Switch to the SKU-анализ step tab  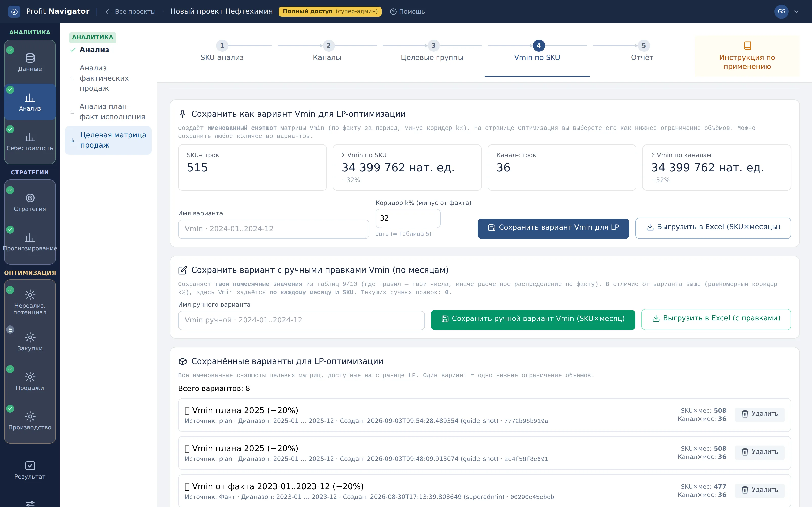[x=222, y=52]
